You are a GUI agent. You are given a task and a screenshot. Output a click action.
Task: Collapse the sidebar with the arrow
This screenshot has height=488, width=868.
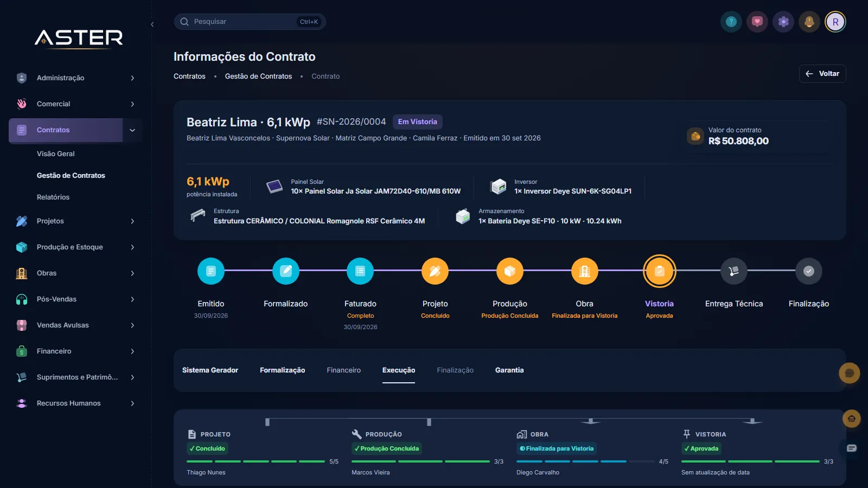click(x=152, y=24)
